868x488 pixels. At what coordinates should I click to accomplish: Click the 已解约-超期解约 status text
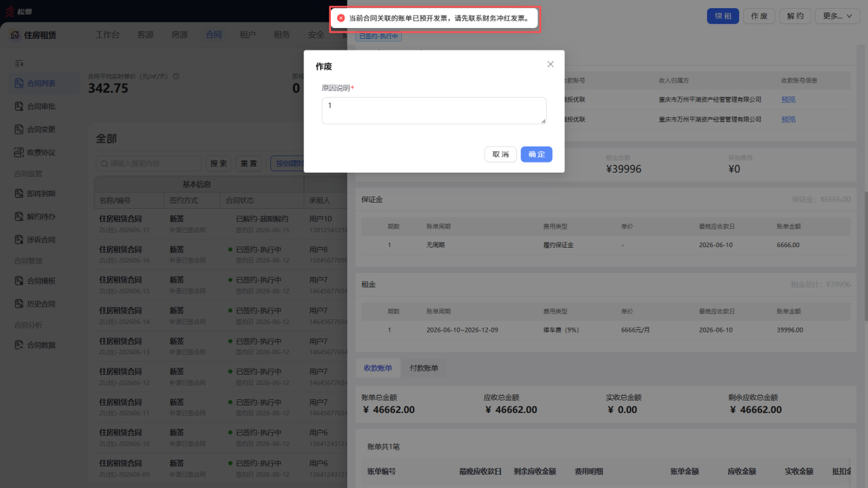tap(262, 219)
